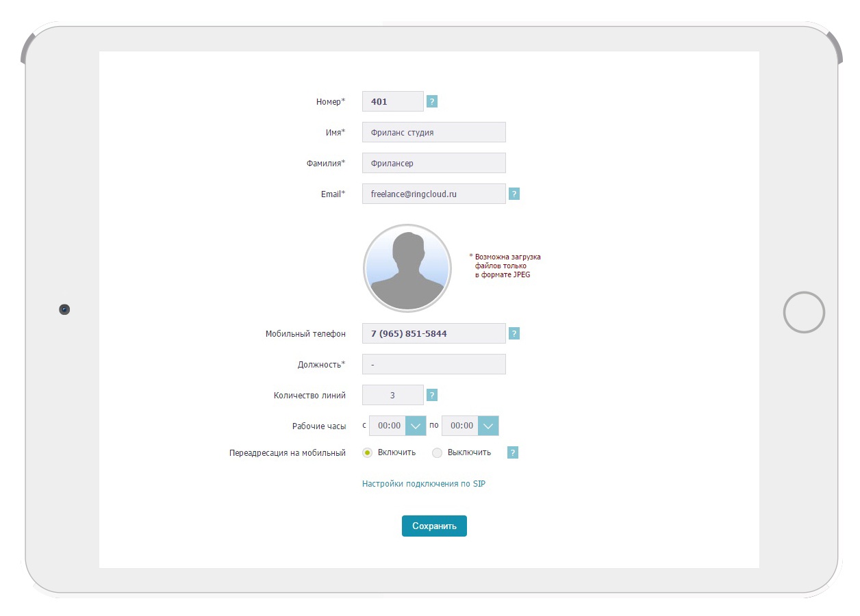The height and width of the screenshot is (616, 860).
Task: Click the Имя field with Фриланс студия
Action: tap(434, 132)
